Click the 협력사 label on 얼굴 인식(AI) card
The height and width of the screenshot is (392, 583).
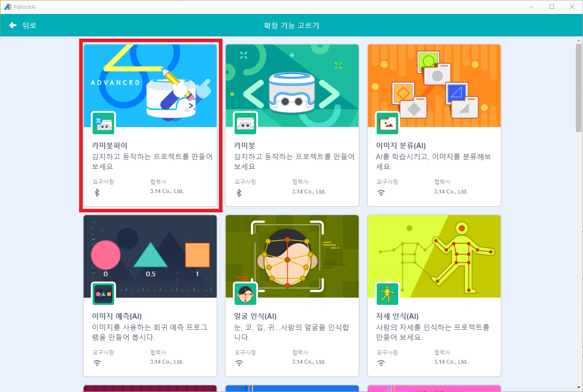[x=300, y=352]
